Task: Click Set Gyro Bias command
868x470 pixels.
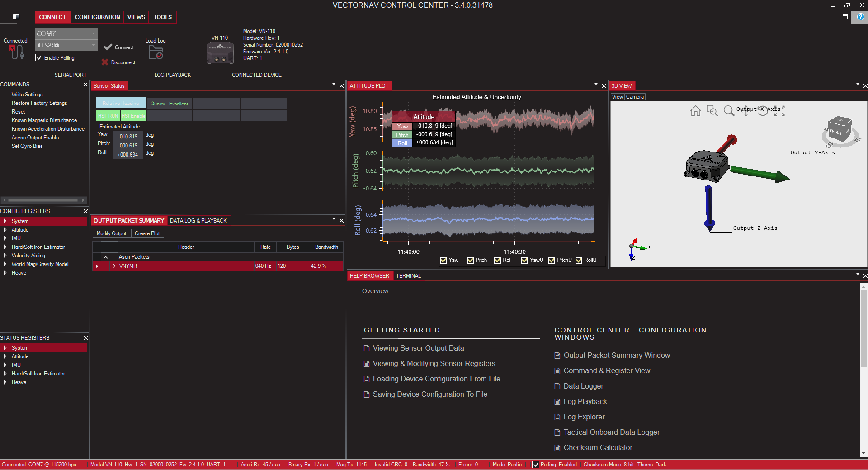Action: (27, 146)
